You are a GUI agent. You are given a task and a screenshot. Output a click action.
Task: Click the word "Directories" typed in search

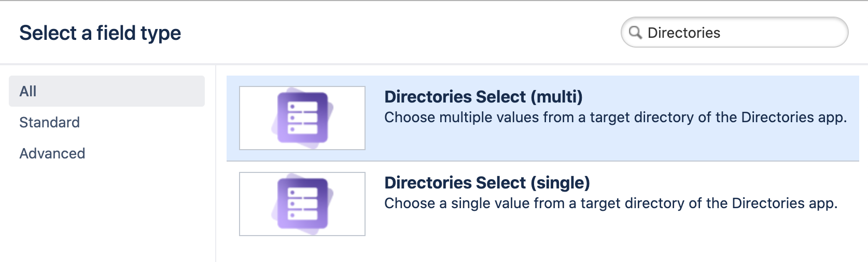(684, 33)
